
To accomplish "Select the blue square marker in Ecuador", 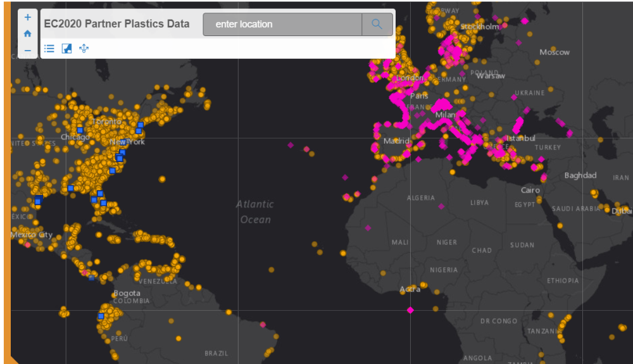I will pyautogui.click(x=101, y=316).
